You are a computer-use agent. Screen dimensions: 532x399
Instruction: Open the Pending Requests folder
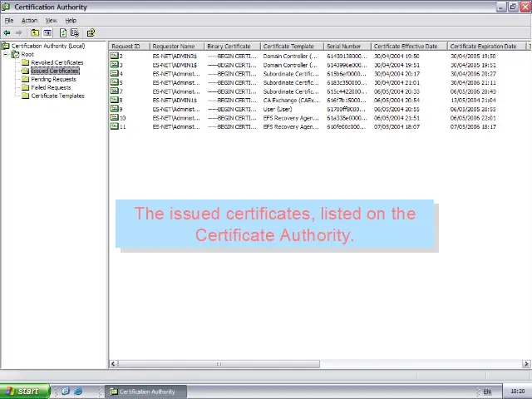(53, 79)
